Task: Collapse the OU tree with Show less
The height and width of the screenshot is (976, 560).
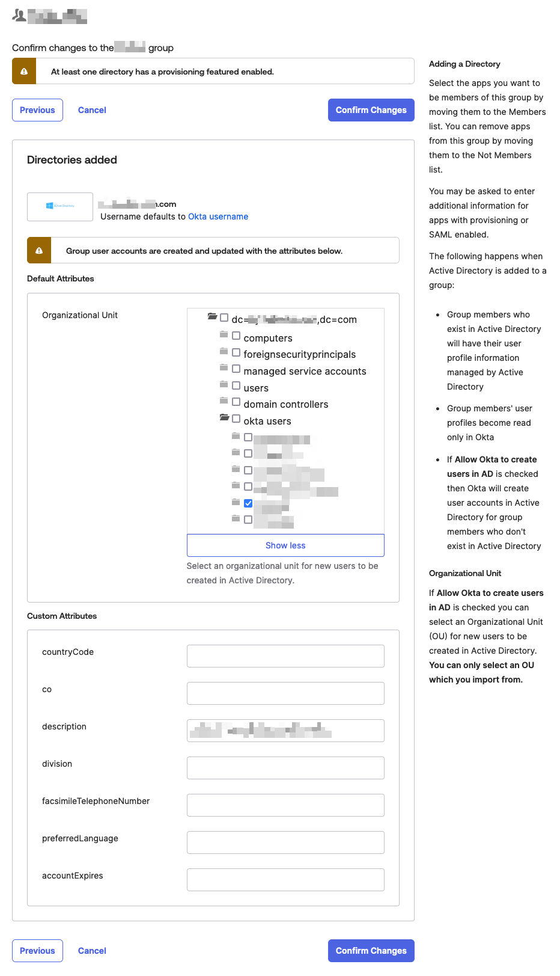Action: (x=285, y=545)
